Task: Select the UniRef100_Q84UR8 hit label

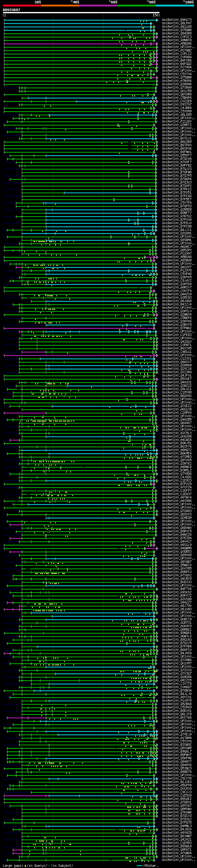Action: [177, 33]
